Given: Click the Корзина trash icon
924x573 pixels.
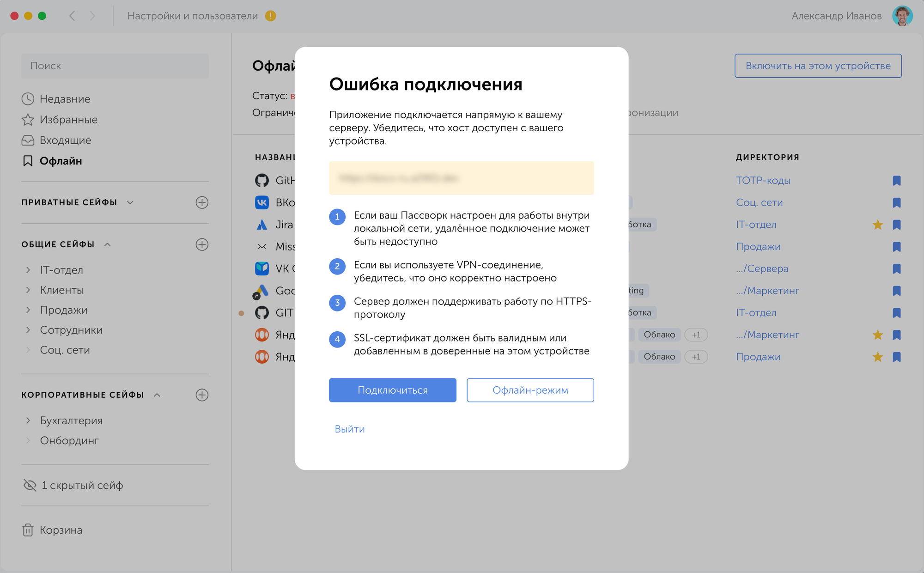Looking at the screenshot, I should [28, 530].
